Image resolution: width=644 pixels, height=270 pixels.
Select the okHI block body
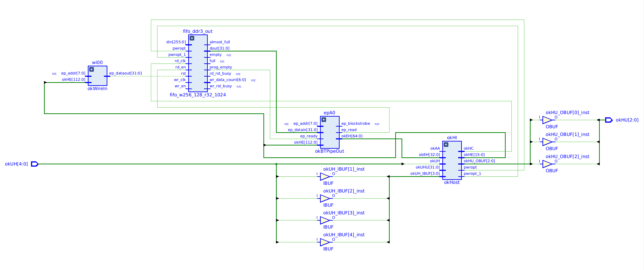pyautogui.click(x=452, y=160)
